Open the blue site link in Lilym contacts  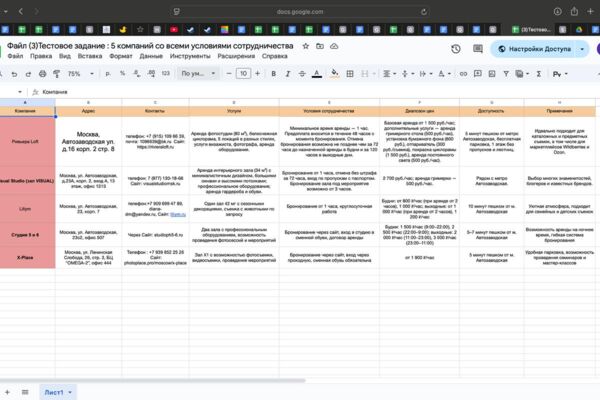[178, 214]
